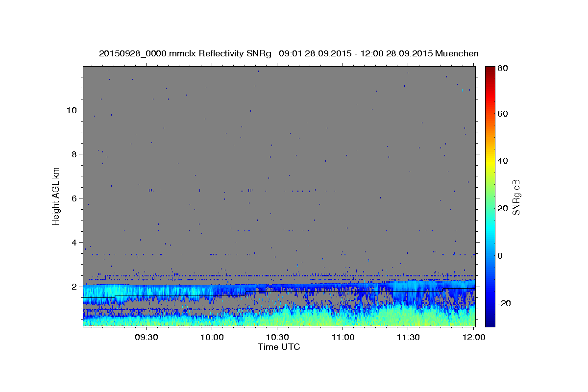Select the 10:30 time tick label

[278, 337]
